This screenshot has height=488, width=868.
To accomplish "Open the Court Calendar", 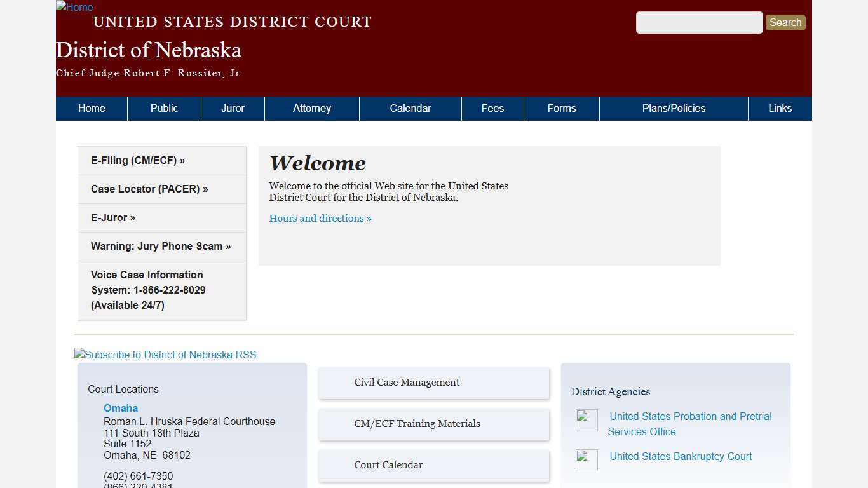I will (388, 465).
